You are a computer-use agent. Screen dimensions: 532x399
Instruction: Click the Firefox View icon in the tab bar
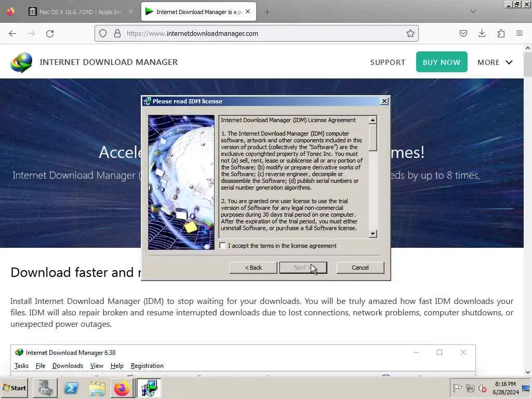tap(10, 11)
